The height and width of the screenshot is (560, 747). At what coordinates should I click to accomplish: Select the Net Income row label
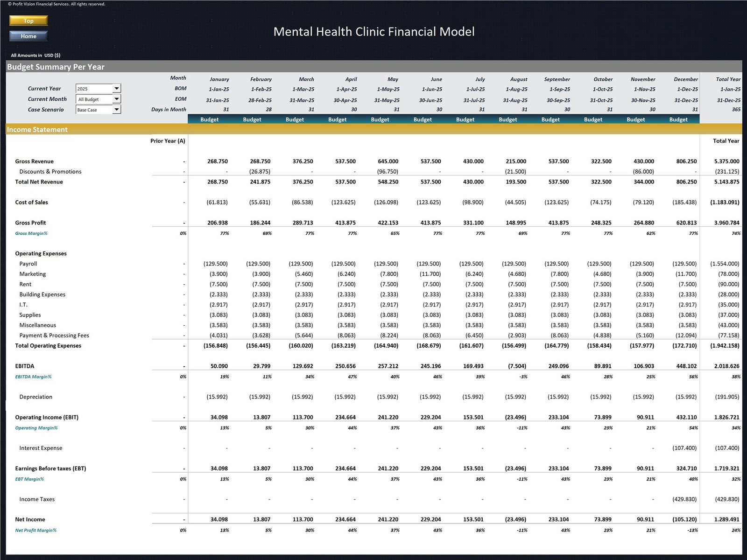(x=30, y=519)
